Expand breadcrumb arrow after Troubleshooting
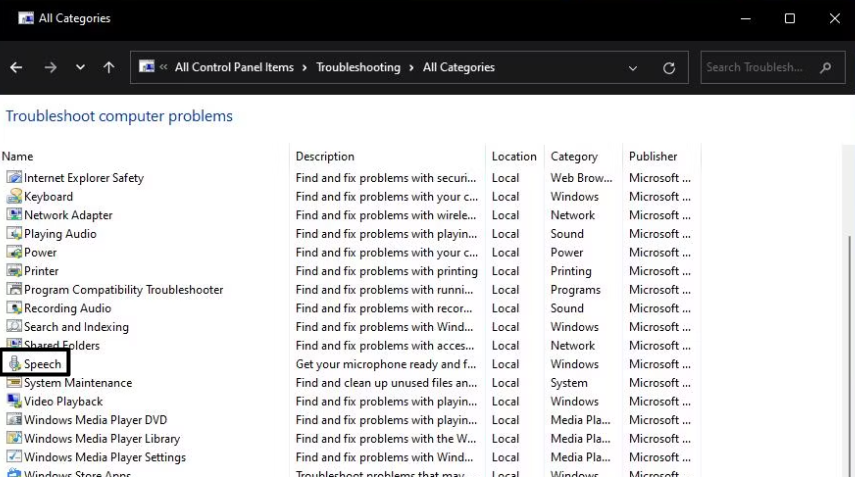855x477 pixels. point(410,68)
